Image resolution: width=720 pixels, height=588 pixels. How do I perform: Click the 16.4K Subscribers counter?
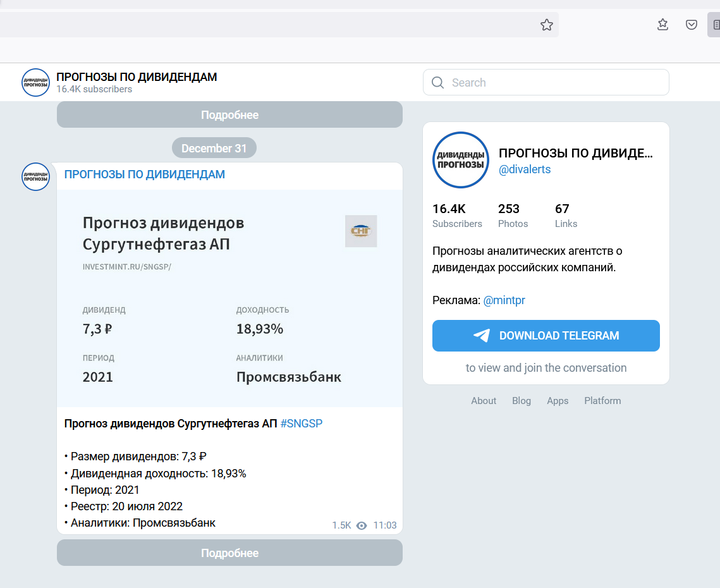pos(457,216)
